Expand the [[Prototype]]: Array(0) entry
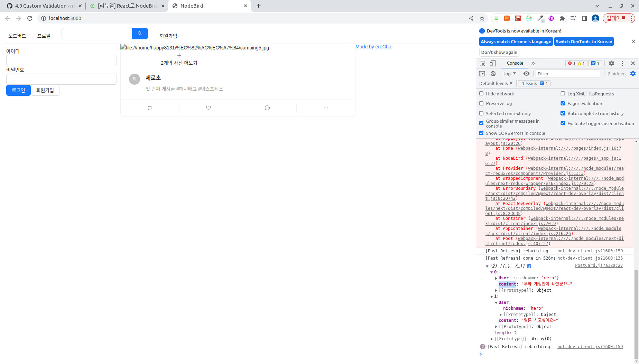 [x=492, y=339]
